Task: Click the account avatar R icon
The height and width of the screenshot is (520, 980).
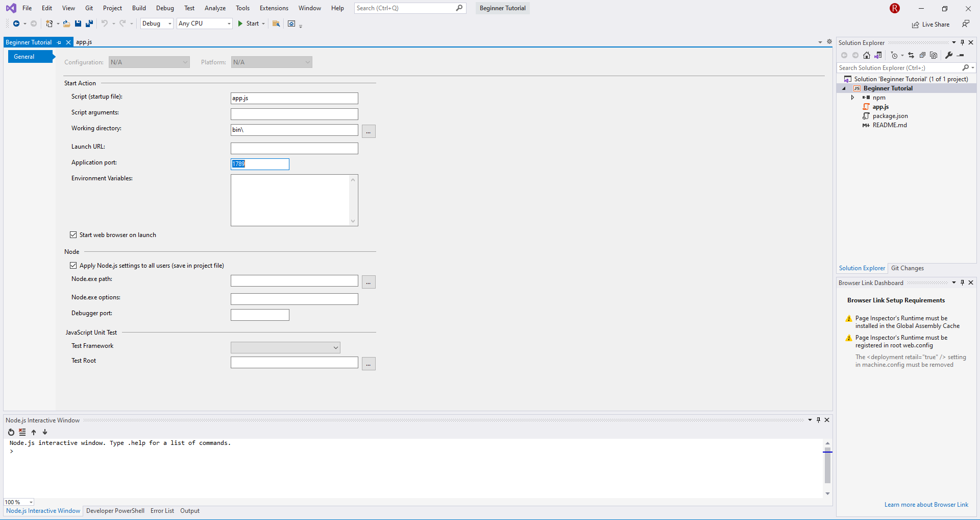Action: (895, 8)
